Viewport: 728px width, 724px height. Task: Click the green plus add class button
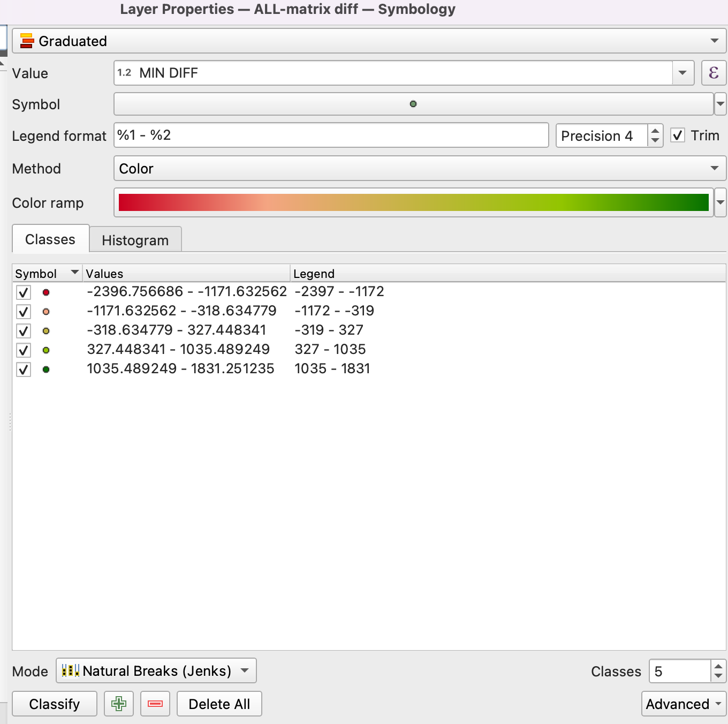119,704
